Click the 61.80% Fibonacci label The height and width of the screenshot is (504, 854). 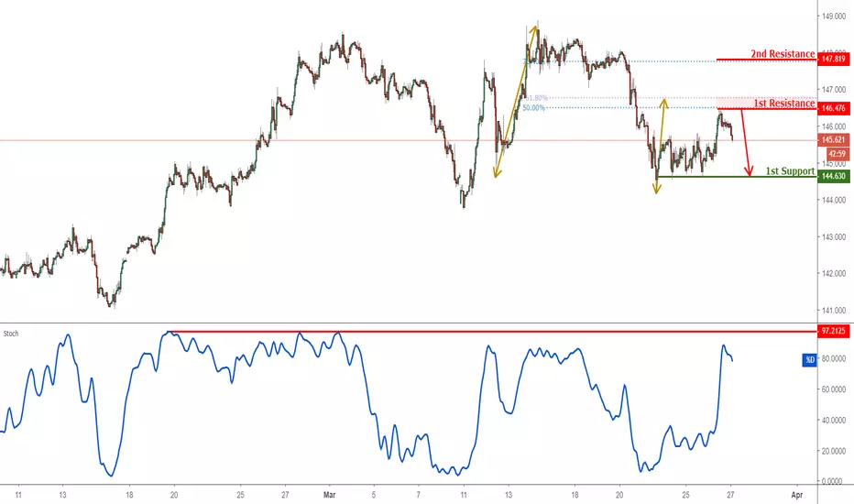537,98
